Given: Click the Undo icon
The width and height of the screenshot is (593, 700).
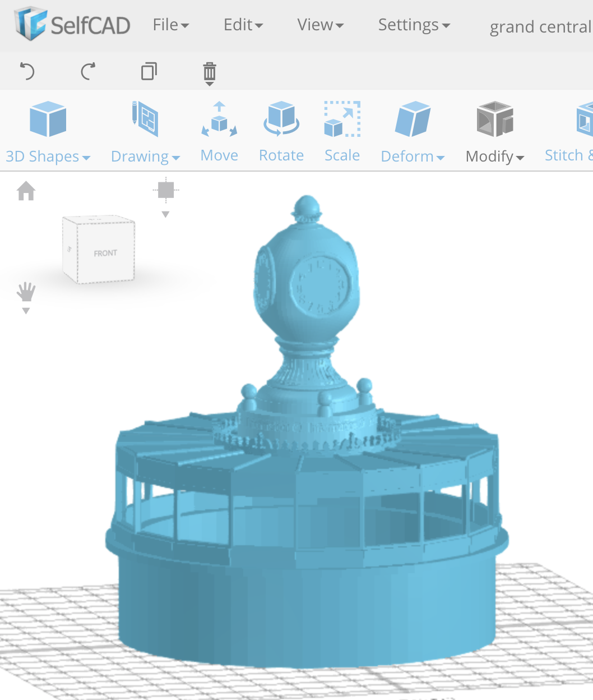Looking at the screenshot, I should click(x=27, y=72).
